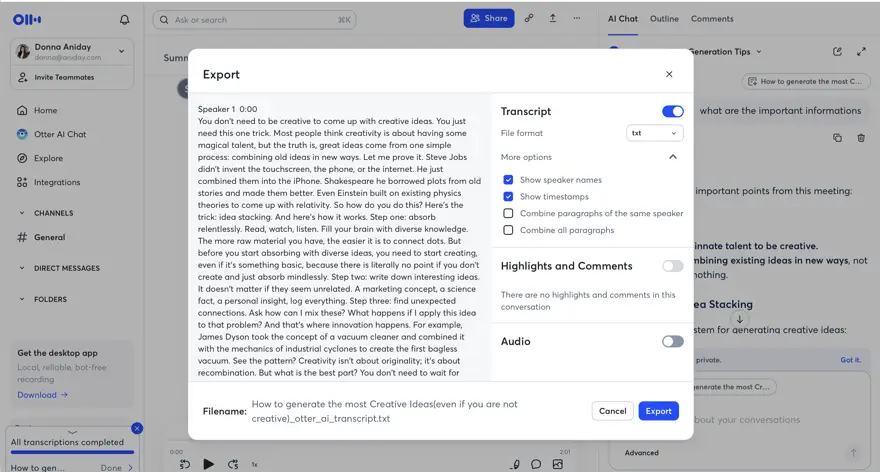Screen dimensions: 880x472
Task: Open the How to gen... Done item
Action: [x=72, y=468]
